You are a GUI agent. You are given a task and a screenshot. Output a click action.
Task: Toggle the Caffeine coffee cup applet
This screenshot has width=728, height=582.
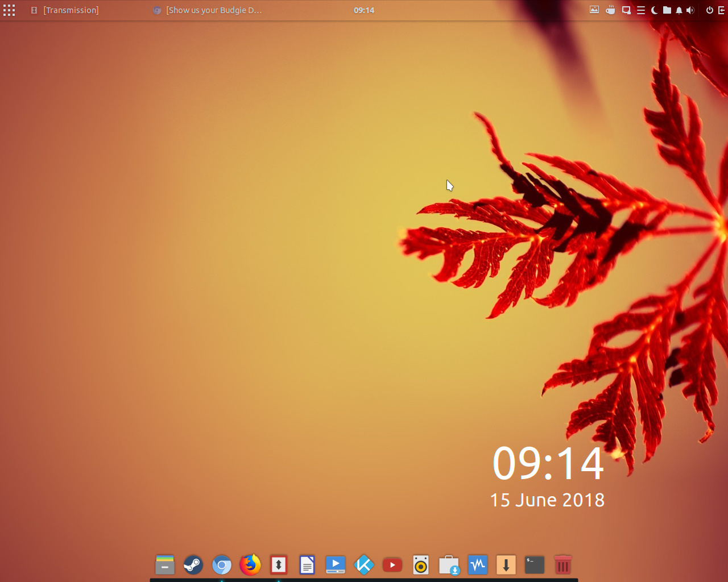click(610, 10)
